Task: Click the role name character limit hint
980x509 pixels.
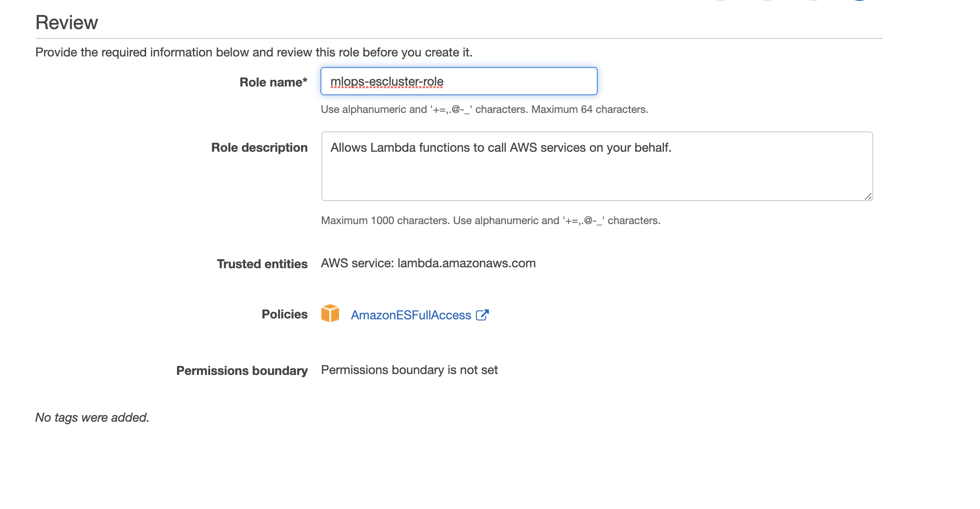Action: [x=484, y=109]
